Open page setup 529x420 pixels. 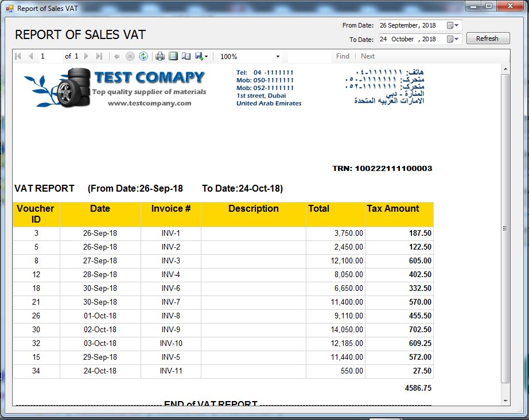pos(186,56)
